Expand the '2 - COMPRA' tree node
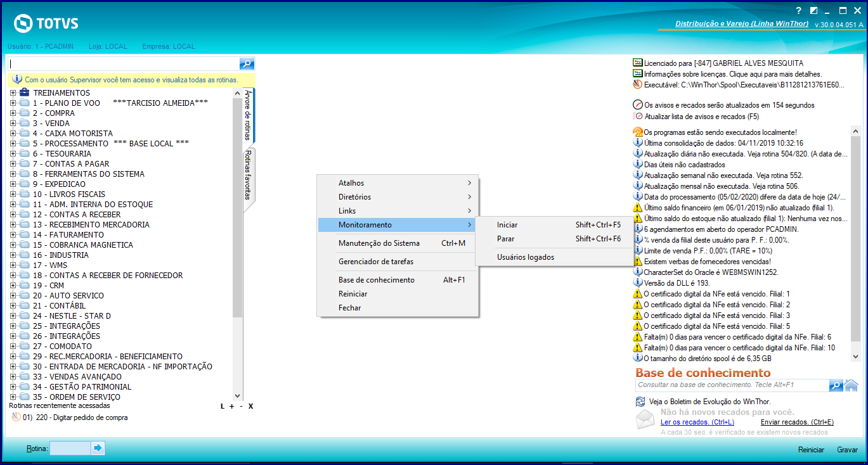Viewport: 868px width, 465px height. click(13, 113)
